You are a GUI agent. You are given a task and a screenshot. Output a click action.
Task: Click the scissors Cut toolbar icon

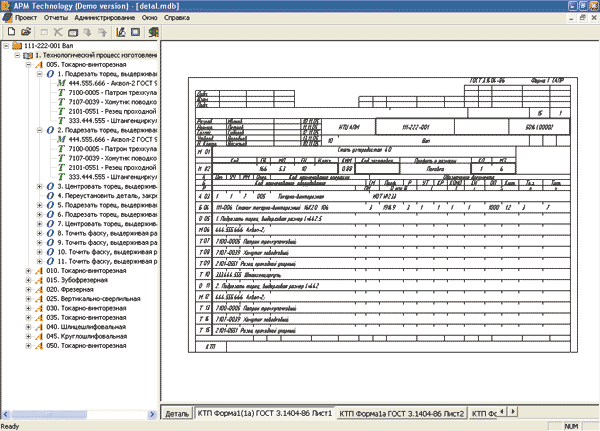coord(60,33)
